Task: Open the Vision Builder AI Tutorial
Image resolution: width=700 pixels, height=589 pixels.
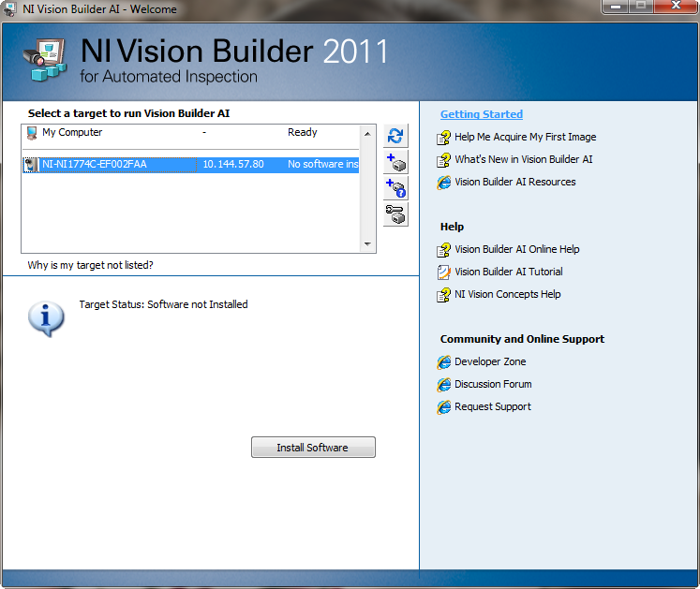Action: click(x=509, y=272)
